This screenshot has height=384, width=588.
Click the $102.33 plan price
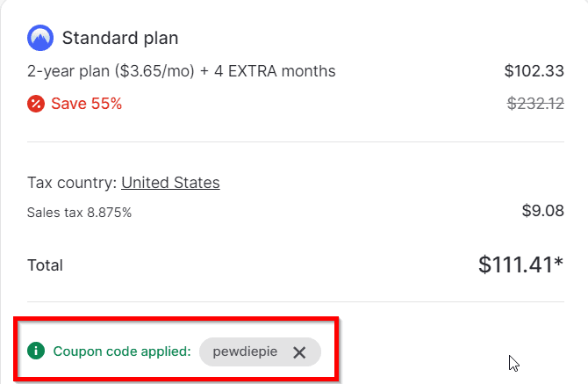coord(534,70)
